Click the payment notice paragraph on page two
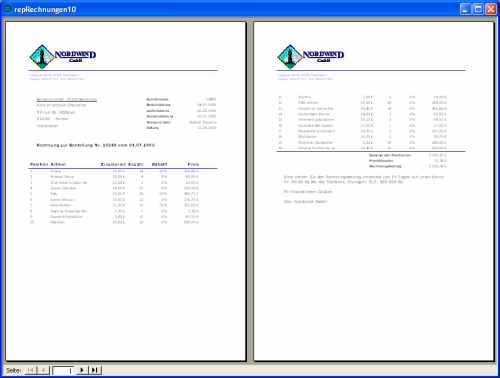Image resolution: width=500 pixels, height=378 pixels. [364, 179]
